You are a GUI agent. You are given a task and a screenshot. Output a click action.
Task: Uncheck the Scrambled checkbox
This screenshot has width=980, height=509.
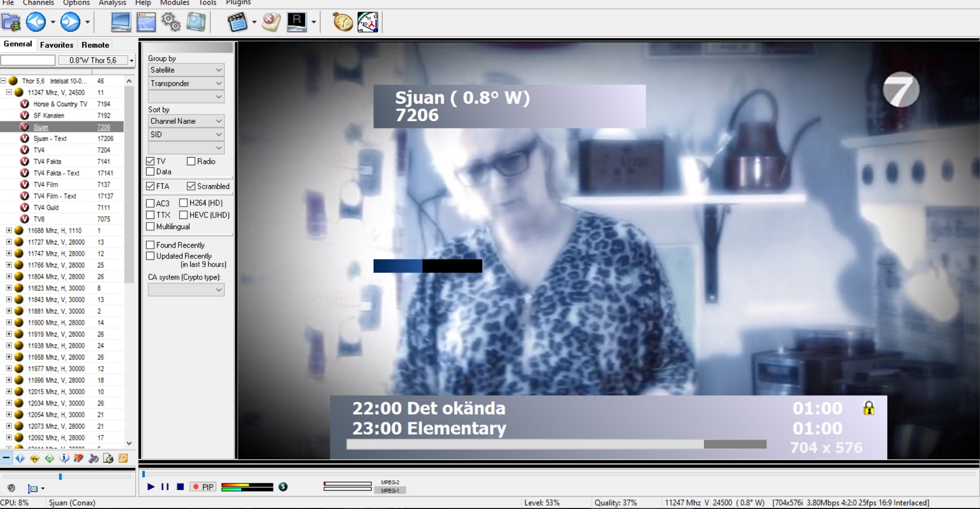click(x=191, y=186)
